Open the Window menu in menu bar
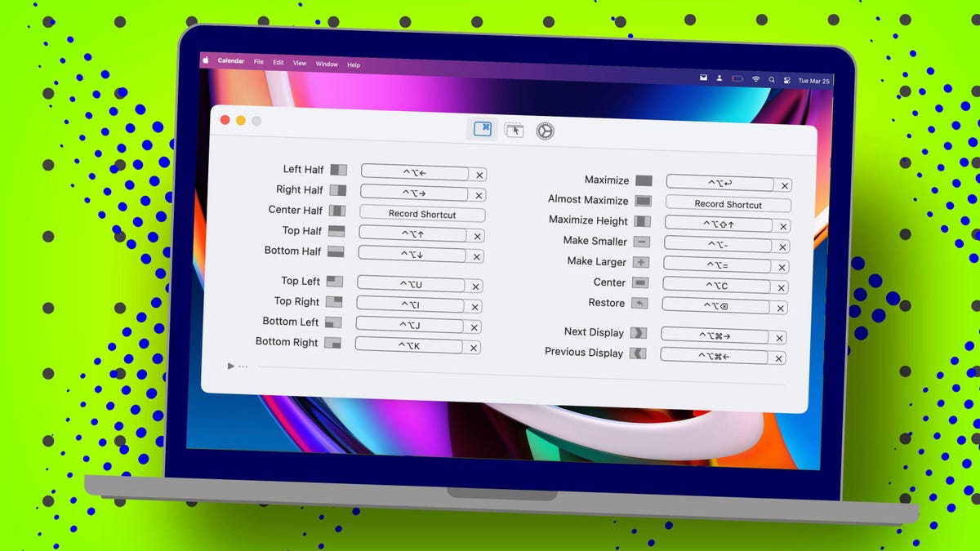Viewport: 980px width, 551px height. [327, 64]
